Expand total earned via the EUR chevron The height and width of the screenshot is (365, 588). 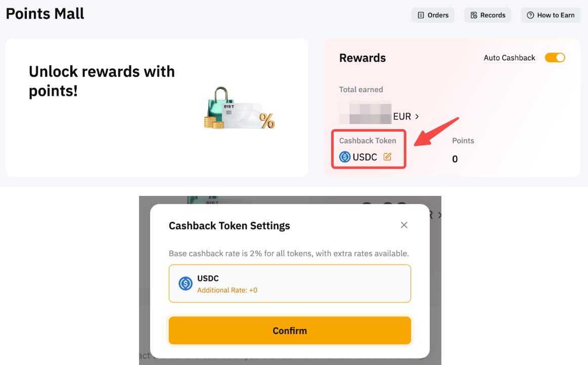pyautogui.click(x=417, y=116)
